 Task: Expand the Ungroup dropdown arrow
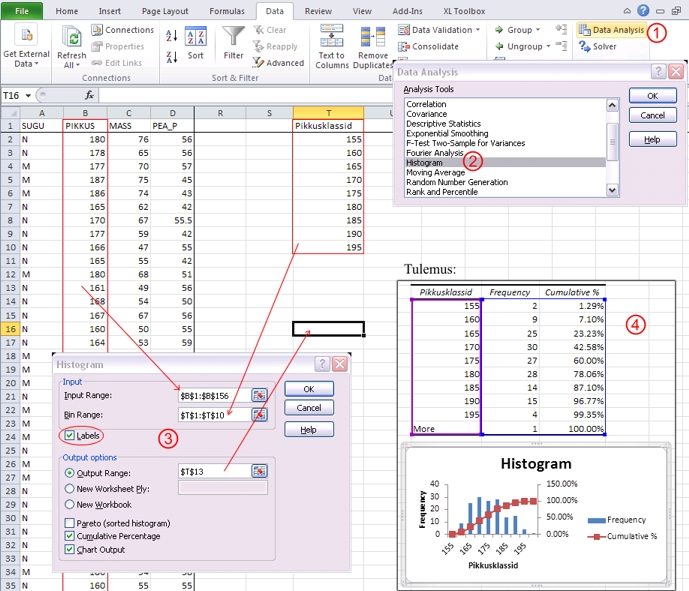click(x=548, y=47)
